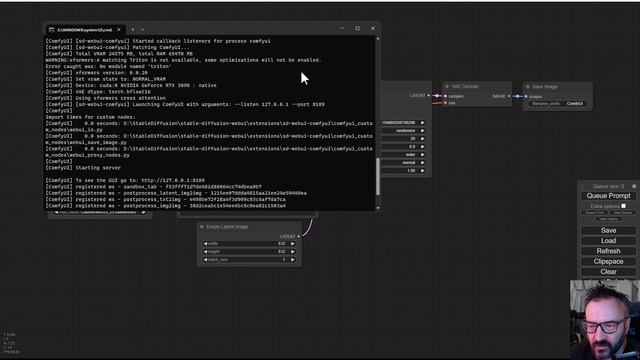Click the terminal vertical scrollbar thumb

tap(378, 176)
